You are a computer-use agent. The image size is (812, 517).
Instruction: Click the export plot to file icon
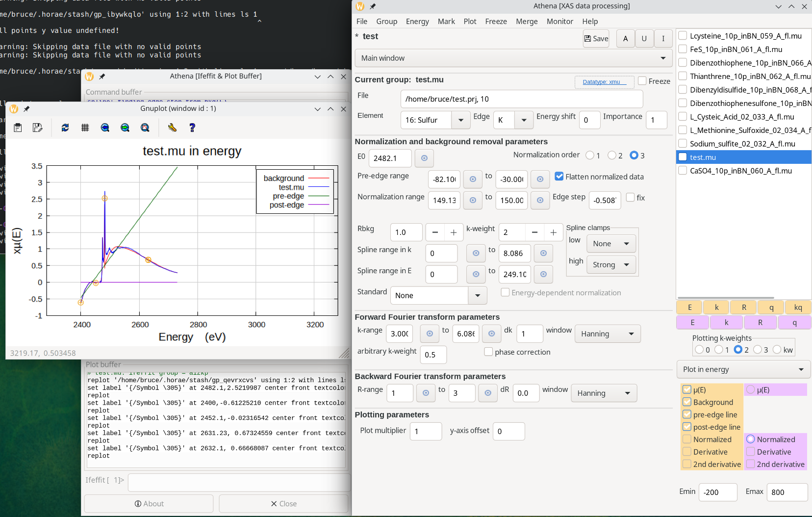point(37,128)
